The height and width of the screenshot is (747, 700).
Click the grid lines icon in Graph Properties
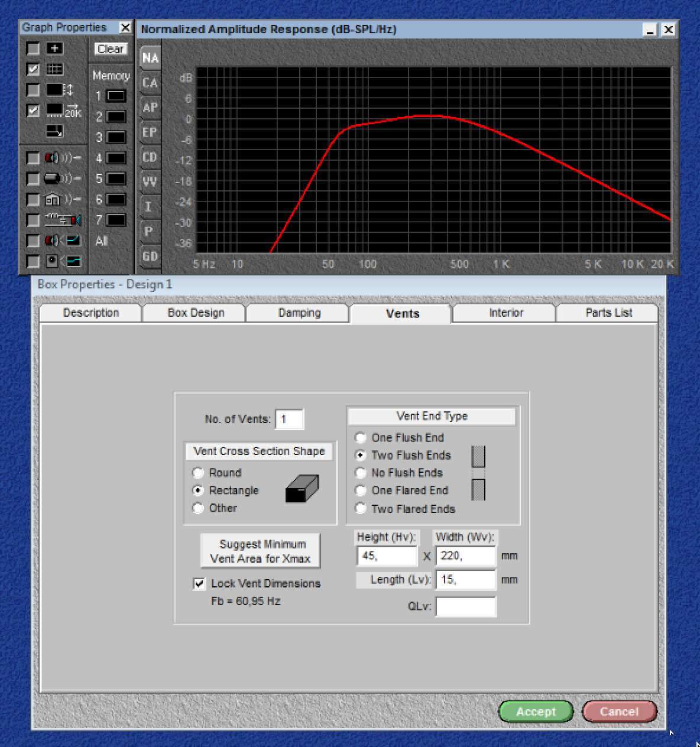click(x=55, y=69)
